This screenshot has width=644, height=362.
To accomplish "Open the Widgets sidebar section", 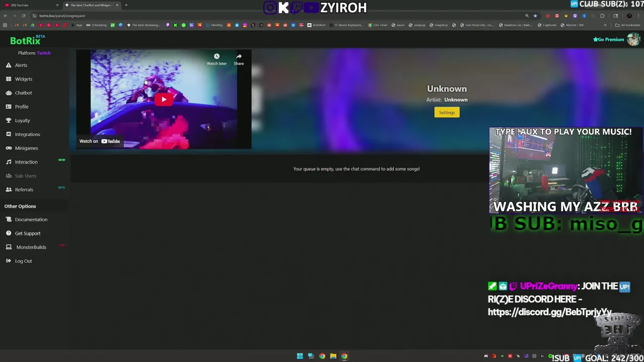I will 24,79.
